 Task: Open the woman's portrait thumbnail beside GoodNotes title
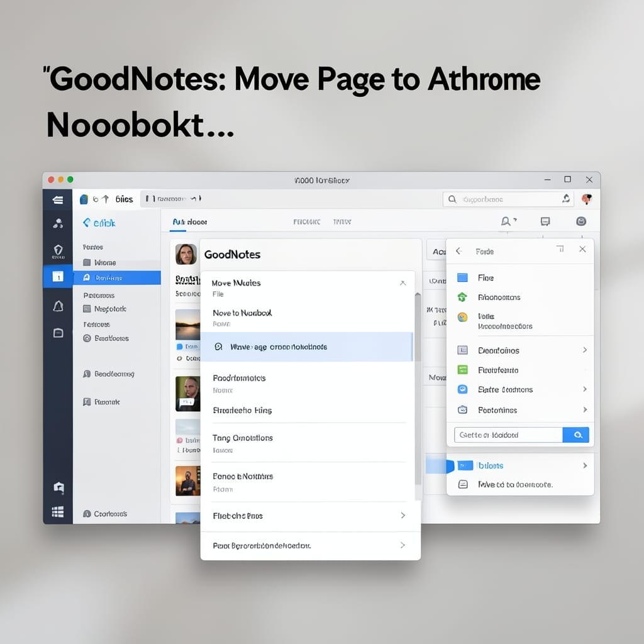(x=186, y=254)
